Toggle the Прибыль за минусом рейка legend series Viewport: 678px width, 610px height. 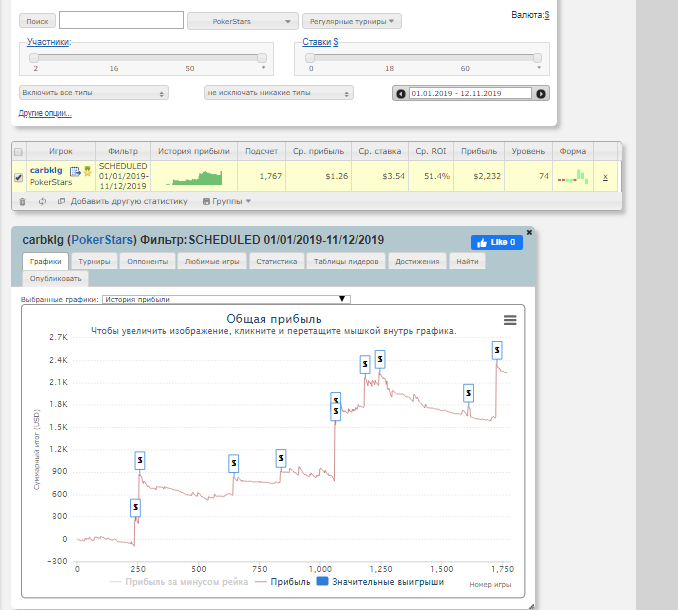(179, 582)
